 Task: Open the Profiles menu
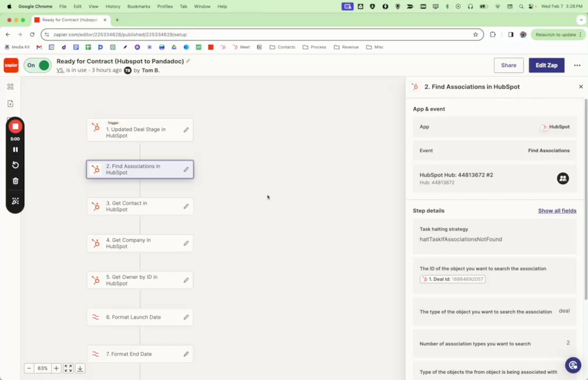click(x=165, y=6)
